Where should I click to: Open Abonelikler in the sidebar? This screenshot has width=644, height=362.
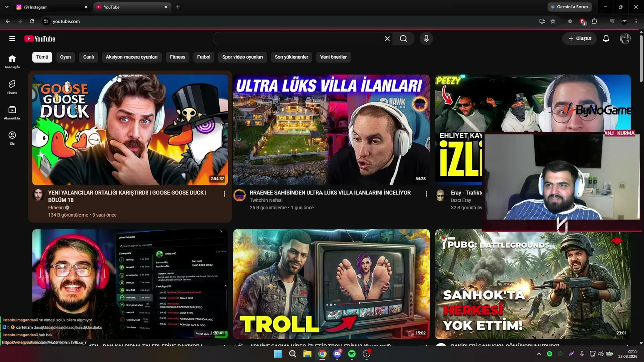tap(12, 113)
